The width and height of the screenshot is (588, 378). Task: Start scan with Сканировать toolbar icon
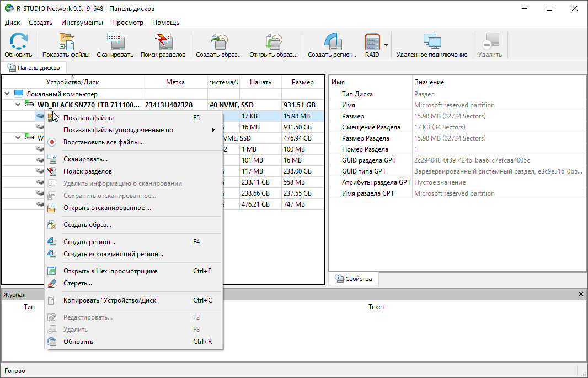(115, 45)
